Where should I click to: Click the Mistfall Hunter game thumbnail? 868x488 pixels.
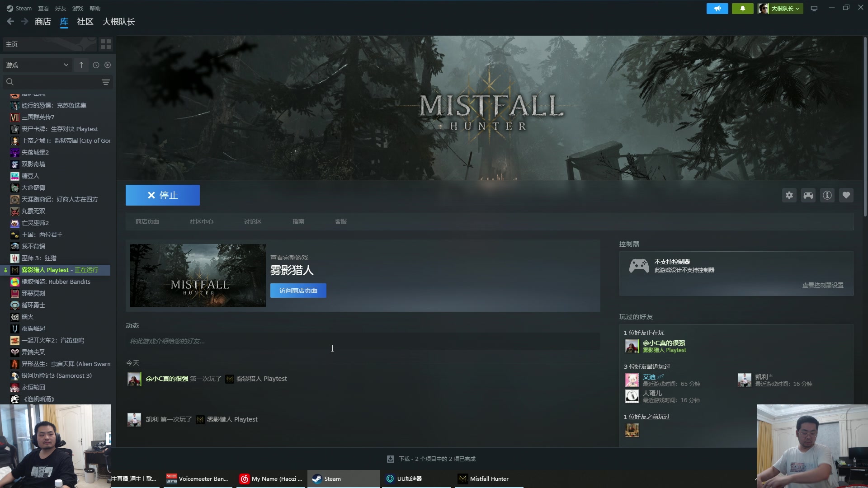[x=198, y=276]
